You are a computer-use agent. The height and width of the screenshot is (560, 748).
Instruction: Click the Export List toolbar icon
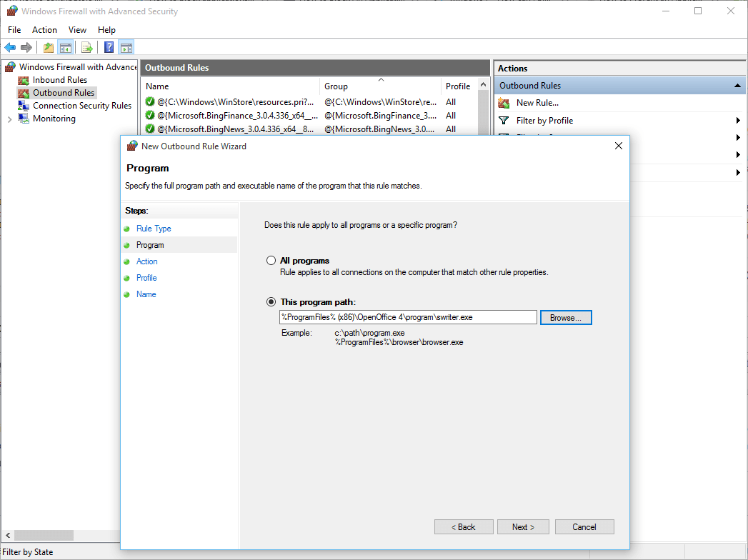(86, 48)
